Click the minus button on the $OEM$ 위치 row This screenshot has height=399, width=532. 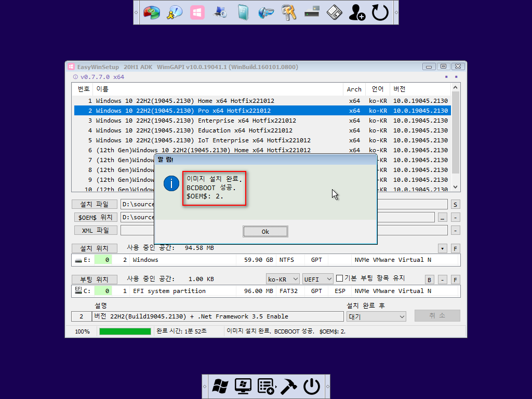tap(455, 218)
